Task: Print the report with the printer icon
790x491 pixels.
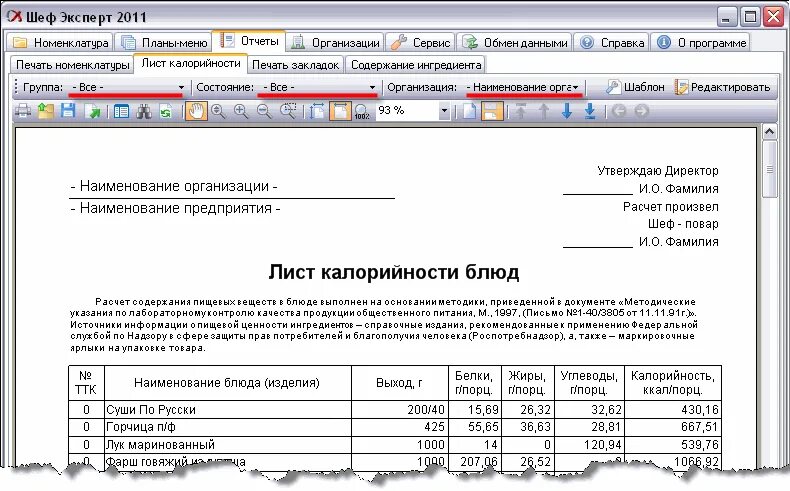Action: (x=22, y=111)
